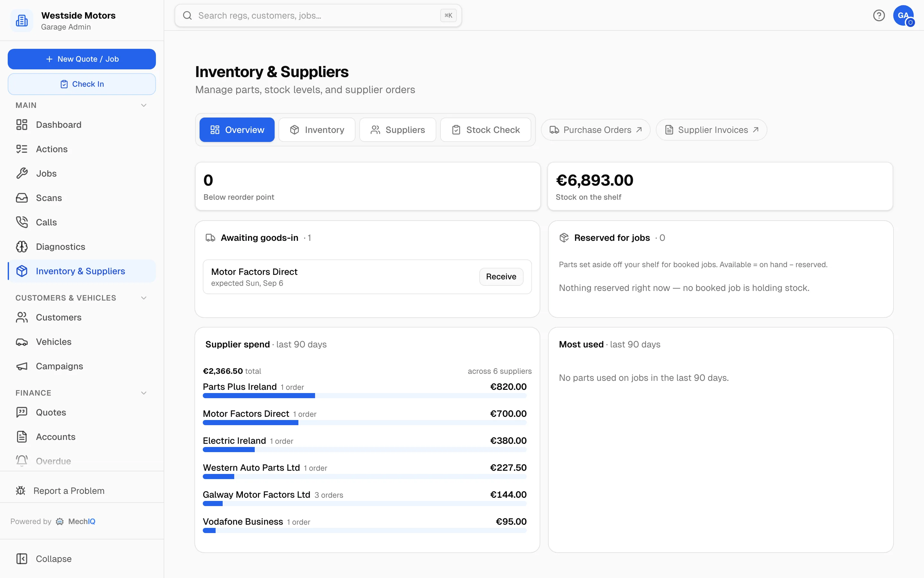The image size is (924, 578).
Task: Open the GA user avatar menu
Action: [x=903, y=15]
